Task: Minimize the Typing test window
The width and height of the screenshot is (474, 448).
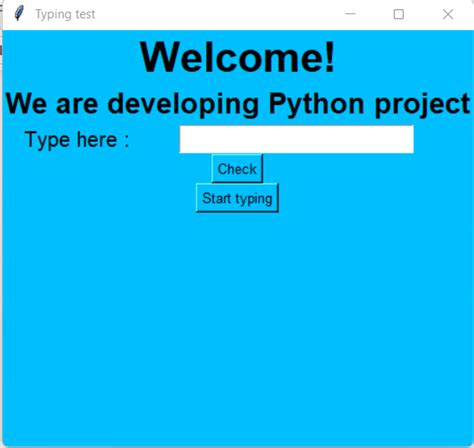Action: [x=350, y=14]
